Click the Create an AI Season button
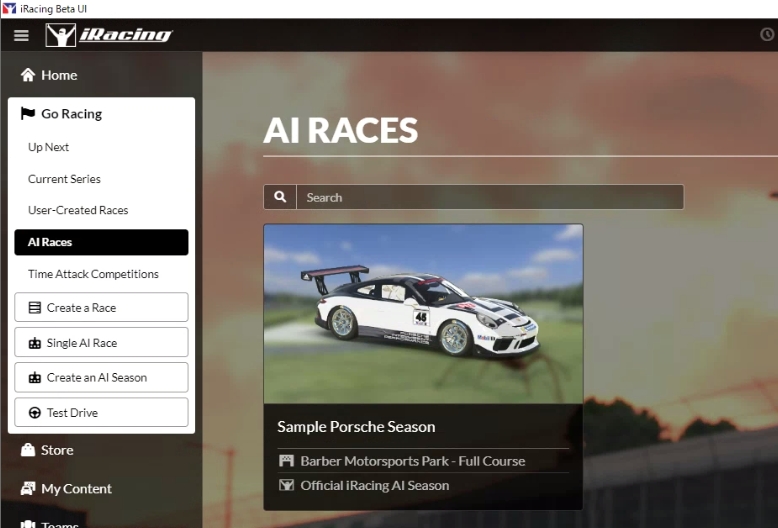Screen dimensions: 778x528 (101, 377)
